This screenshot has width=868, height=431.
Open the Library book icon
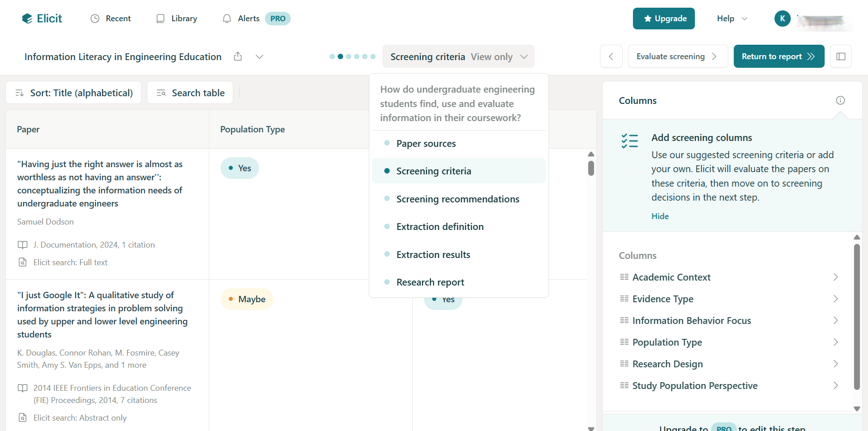click(160, 19)
